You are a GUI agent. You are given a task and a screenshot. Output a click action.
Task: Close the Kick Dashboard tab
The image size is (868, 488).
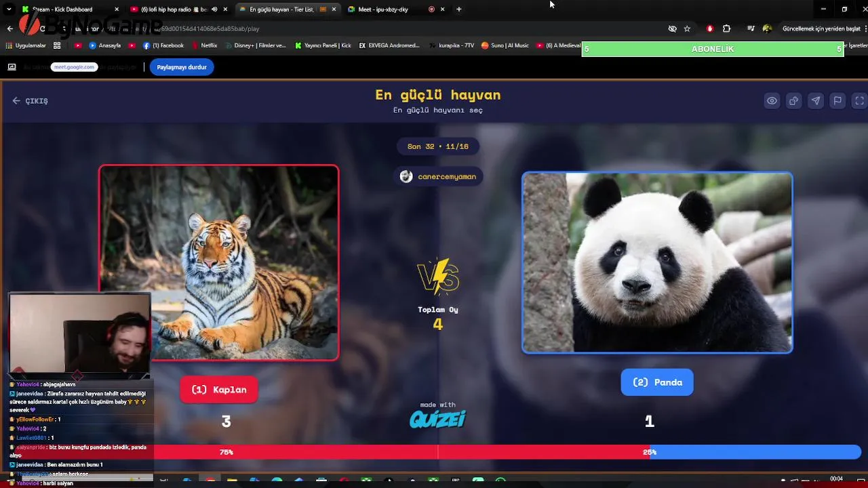tap(117, 9)
